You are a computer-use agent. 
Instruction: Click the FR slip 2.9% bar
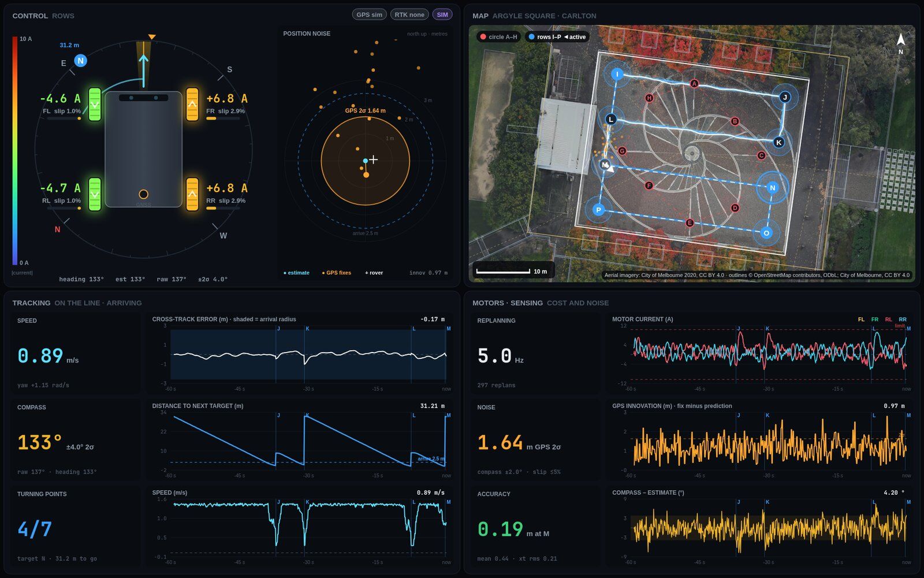[x=223, y=118]
